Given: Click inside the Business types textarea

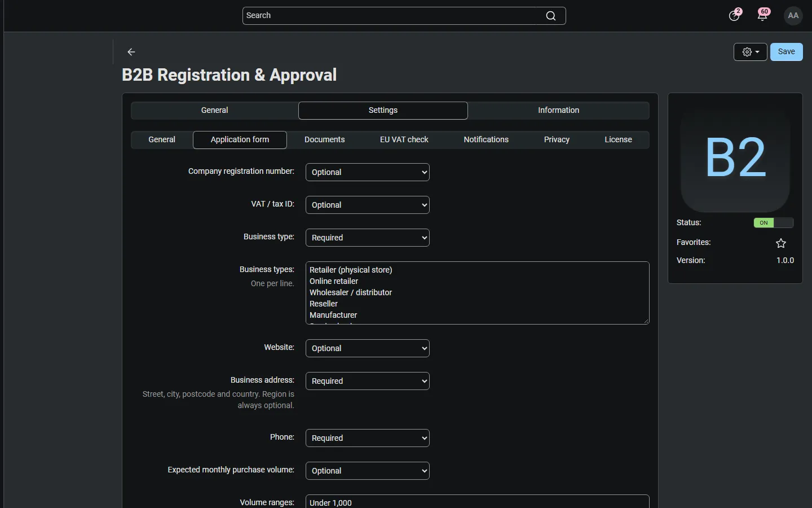Looking at the screenshot, I should point(478,293).
